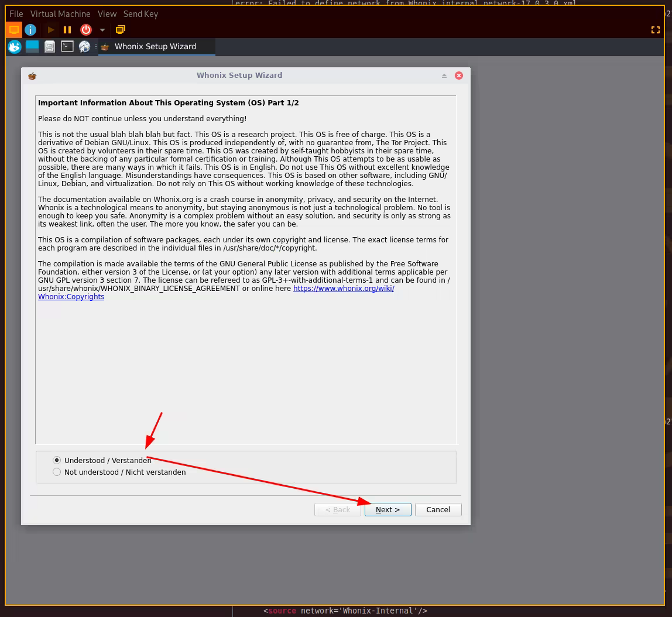
Task: Expand the shutdown options dropdown arrow
Action: click(102, 30)
